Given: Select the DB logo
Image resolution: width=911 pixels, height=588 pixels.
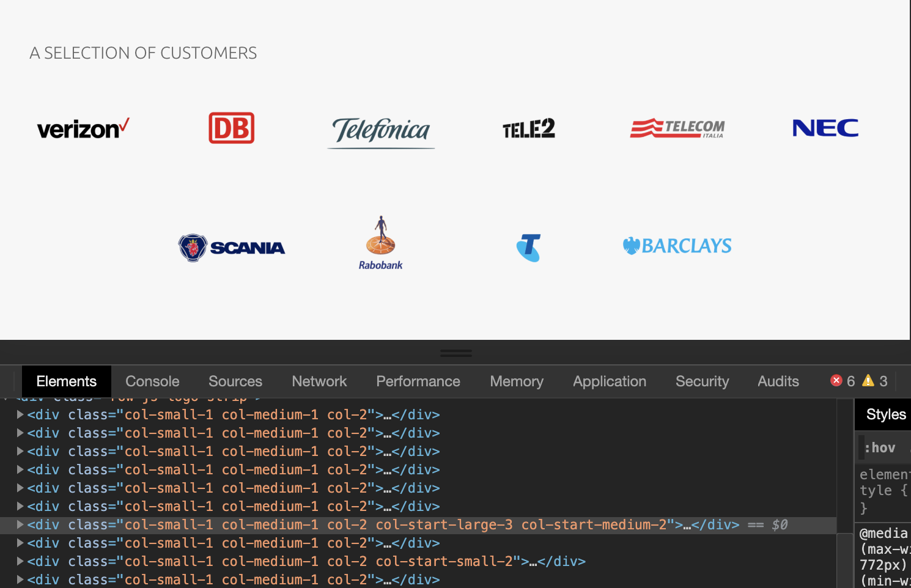Looking at the screenshot, I should click(231, 128).
